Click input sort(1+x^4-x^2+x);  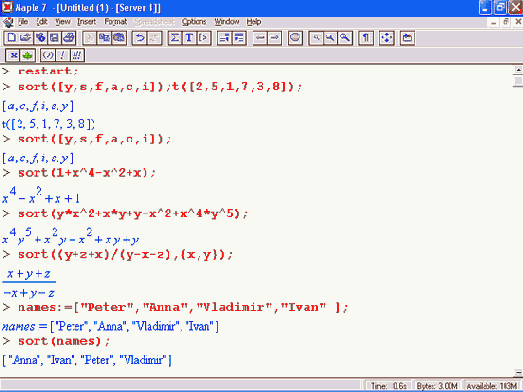click(x=86, y=173)
